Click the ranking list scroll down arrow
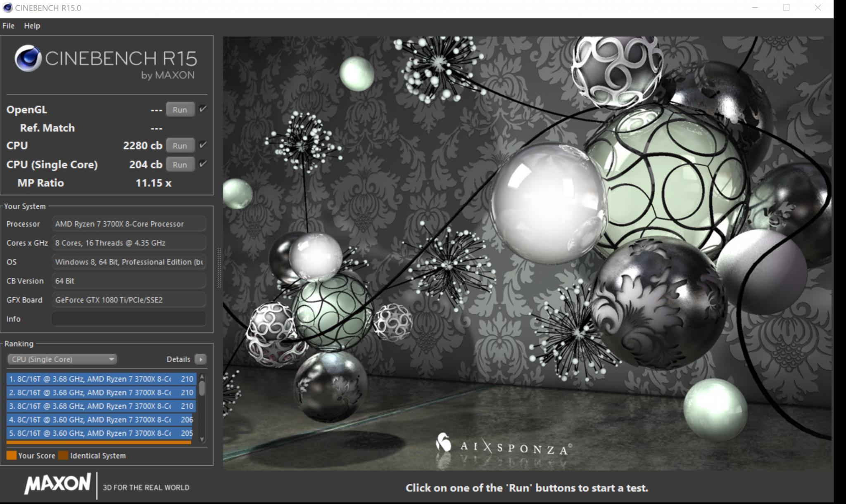Screen dimensions: 846x504 point(202,439)
